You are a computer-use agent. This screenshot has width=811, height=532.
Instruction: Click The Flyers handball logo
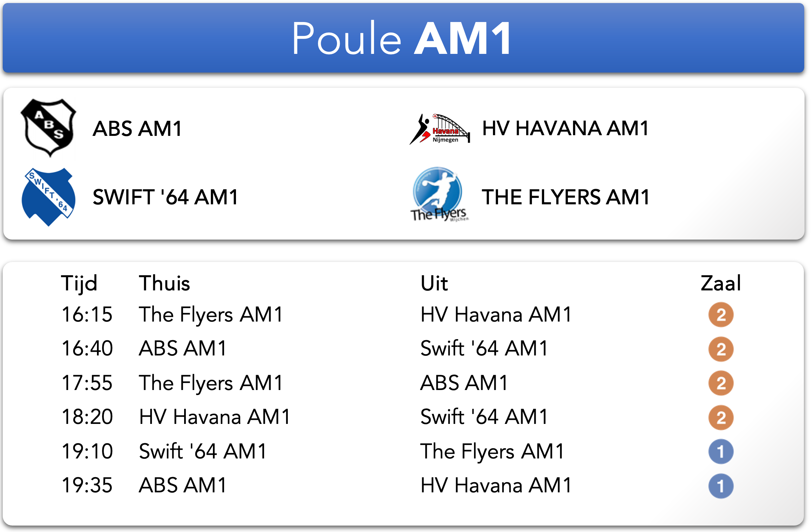pos(439,195)
